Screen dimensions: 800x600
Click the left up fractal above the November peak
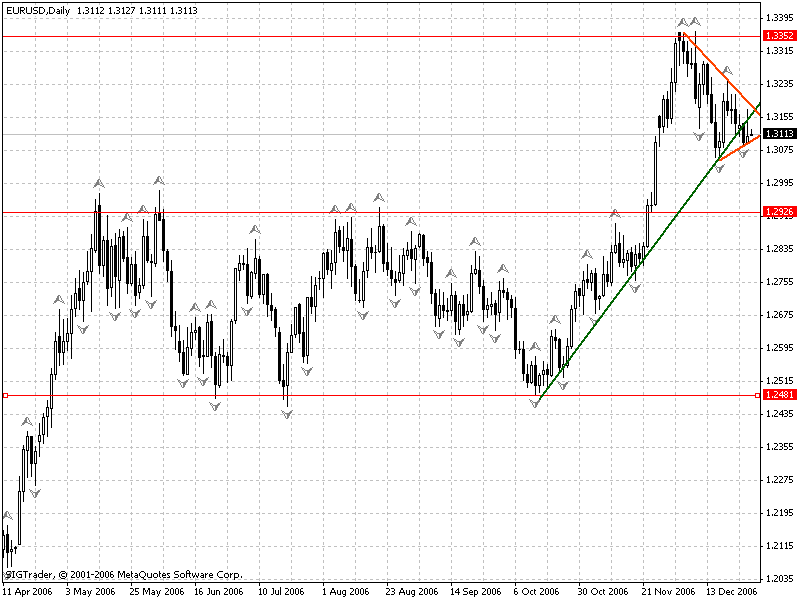coord(681,21)
